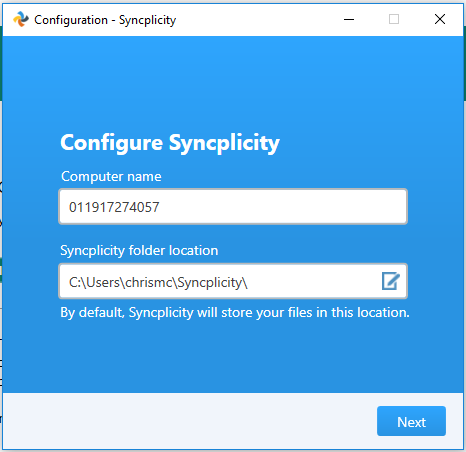Click the Syncplicity folder location label
This screenshot has width=466, height=452.
tap(139, 251)
